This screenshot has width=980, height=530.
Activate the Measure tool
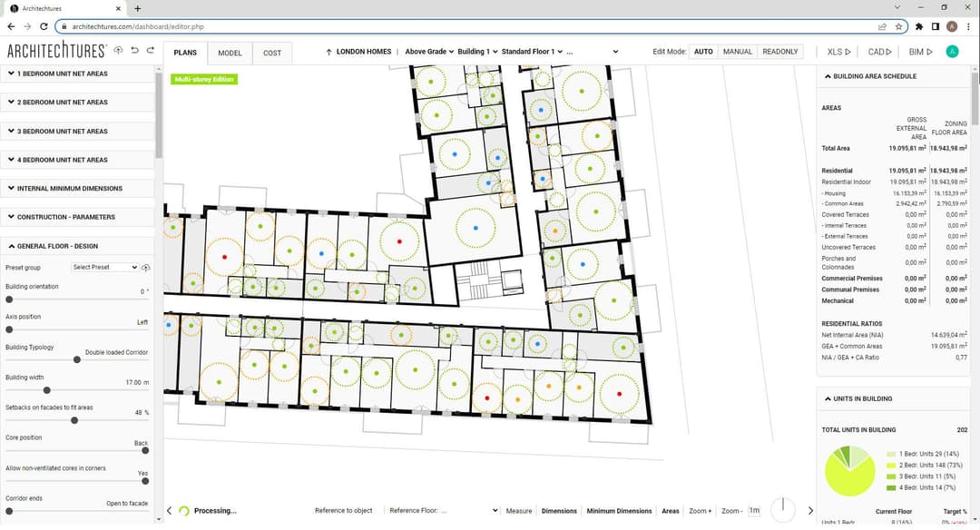pyautogui.click(x=519, y=510)
